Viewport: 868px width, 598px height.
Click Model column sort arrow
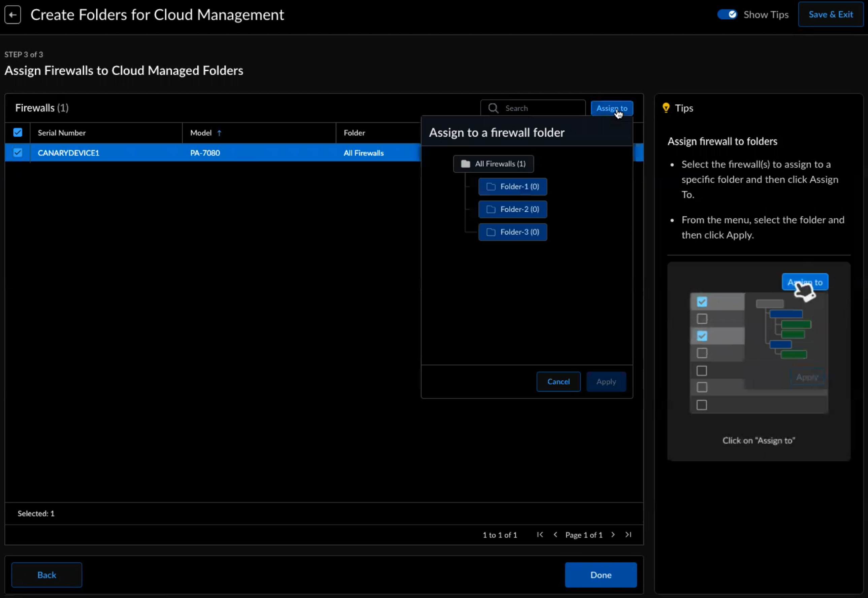219,133
